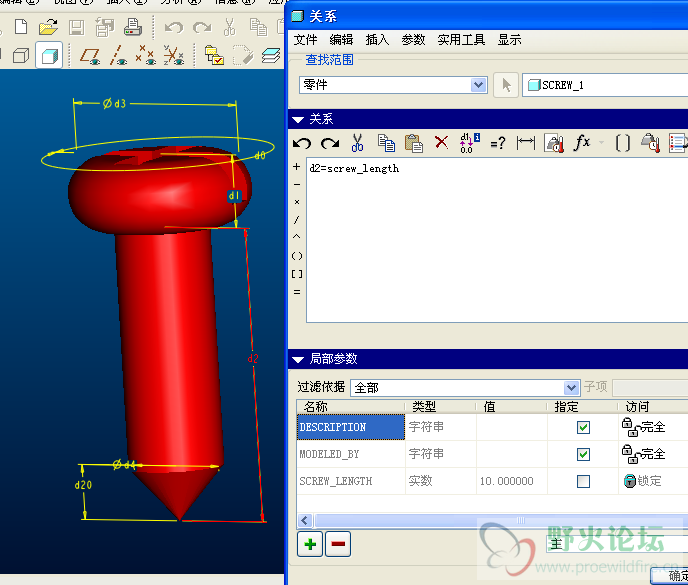This screenshot has height=585, width=688.
Task: Remove parameter with red minus button
Action: pyautogui.click(x=338, y=544)
